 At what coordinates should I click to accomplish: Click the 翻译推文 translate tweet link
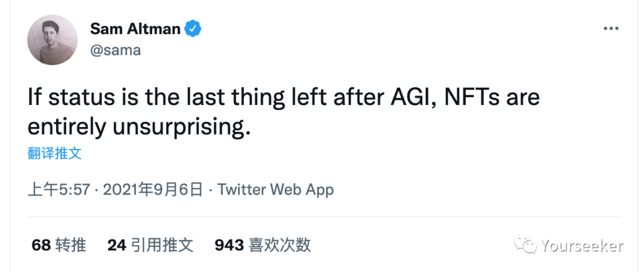54,153
